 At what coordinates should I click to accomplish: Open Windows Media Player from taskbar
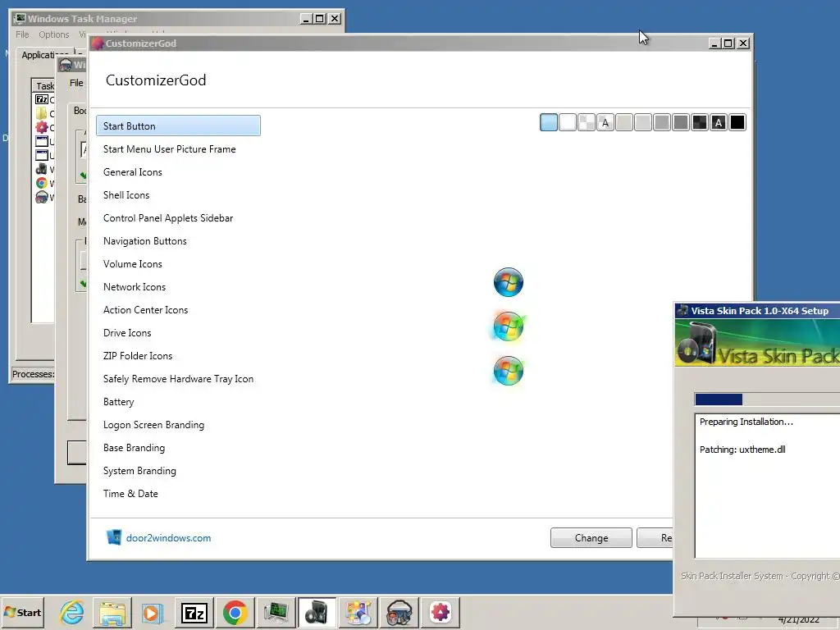[152, 613]
